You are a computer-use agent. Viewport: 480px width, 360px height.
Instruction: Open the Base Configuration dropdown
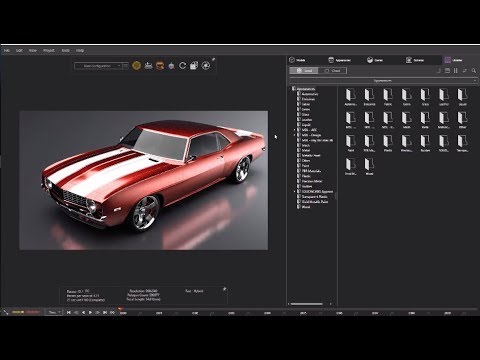[x=98, y=66]
